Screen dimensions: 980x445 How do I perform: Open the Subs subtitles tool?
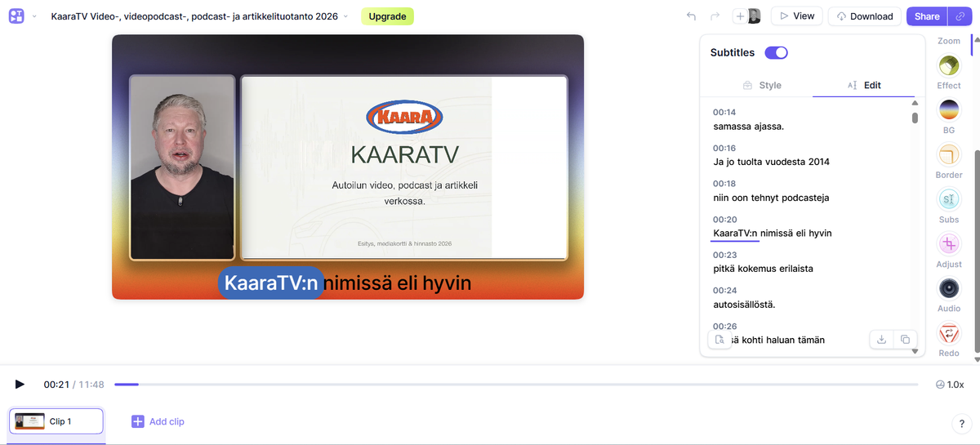(x=948, y=200)
